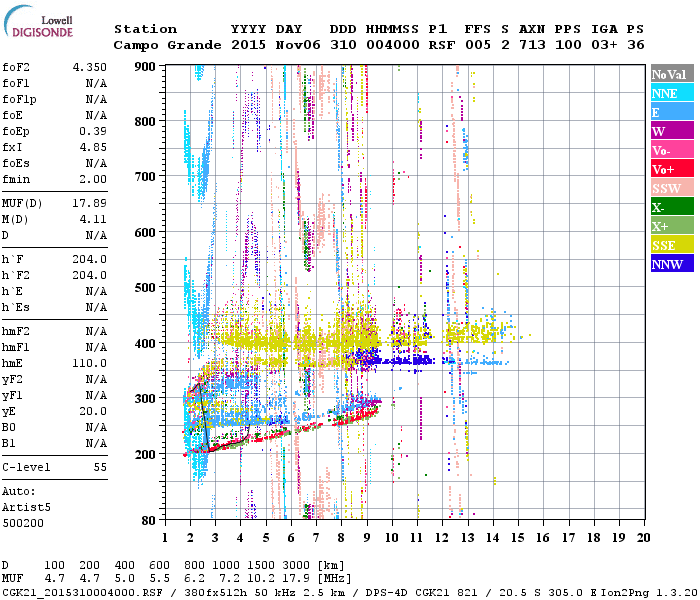Click the 80 km y-axis label
This screenshot has width=700, height=600.
click(149, 520)
